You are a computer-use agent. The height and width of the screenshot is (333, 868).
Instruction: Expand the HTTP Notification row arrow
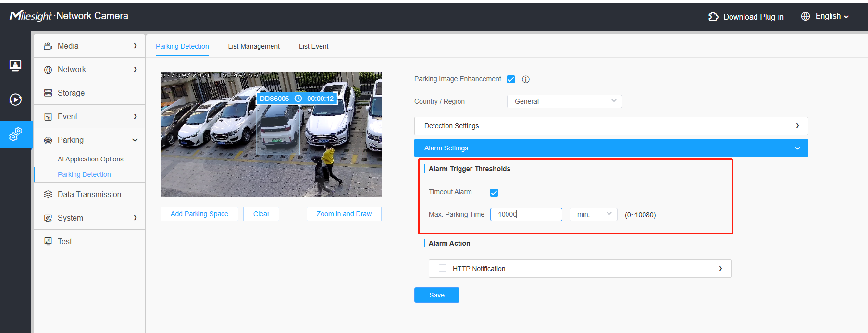point(720,269)
